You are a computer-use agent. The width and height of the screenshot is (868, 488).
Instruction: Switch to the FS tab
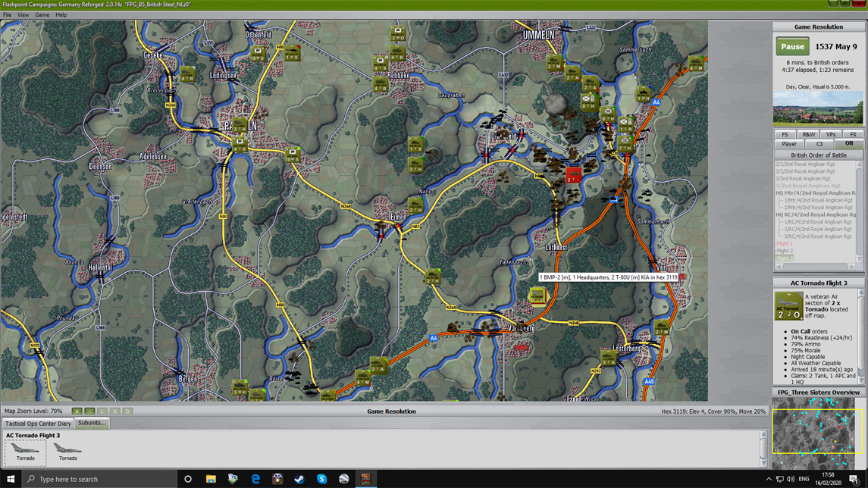tap(785, 134)
